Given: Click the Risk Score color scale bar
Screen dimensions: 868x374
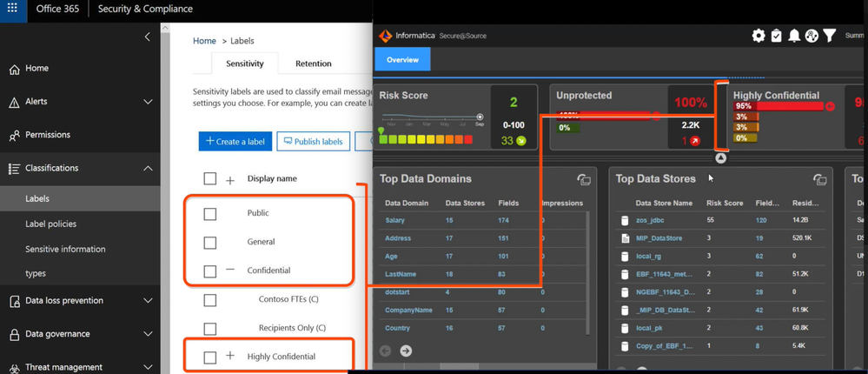Looking at the screenshot, I should pos(427,140).
